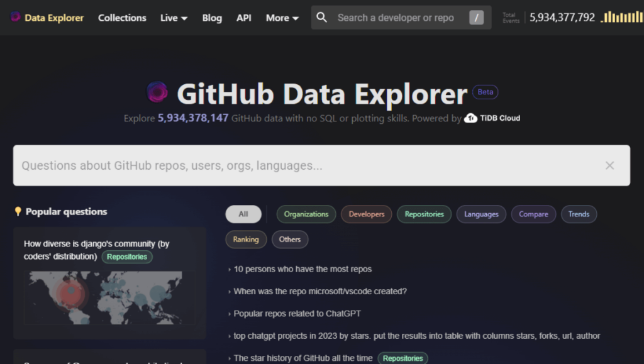
Task: Filter questions by Organizations
Action: (x=306, y=214)
